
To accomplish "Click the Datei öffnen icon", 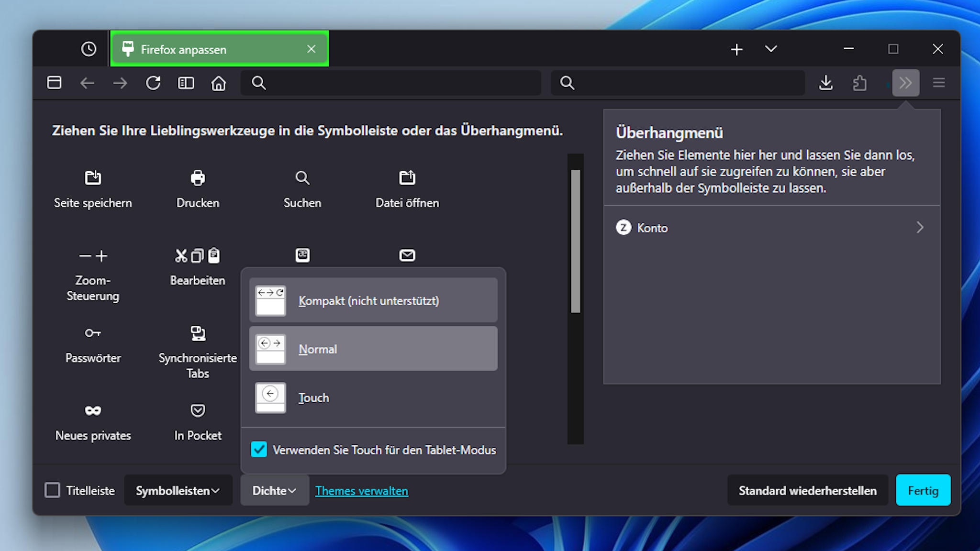I will point(407,178).
